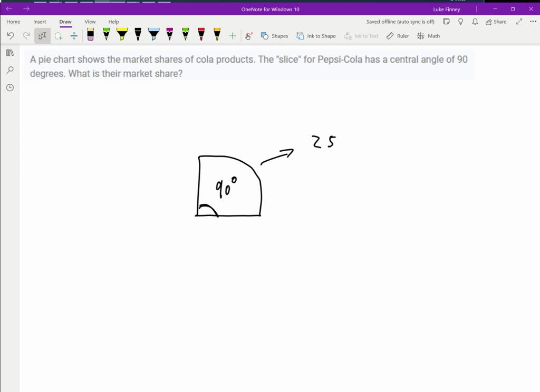540x392 pixels.
Task: Open the View tab
Action: coord(90,22)
